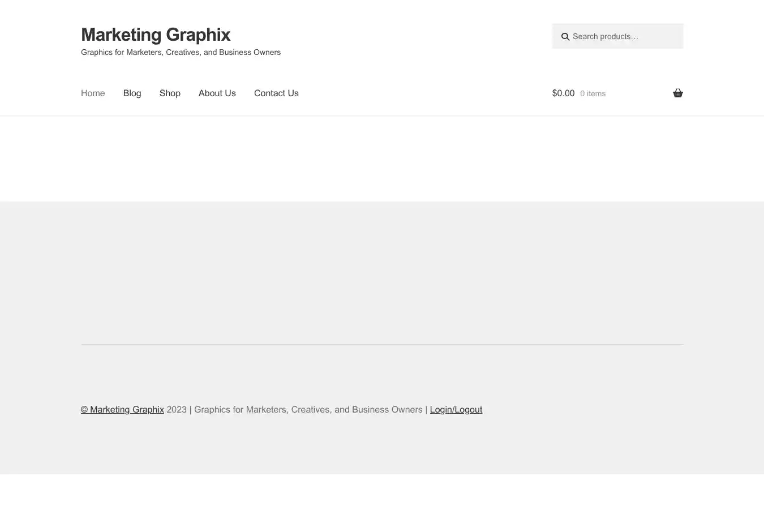Click the header tagline under site title

tap(181, 53)
